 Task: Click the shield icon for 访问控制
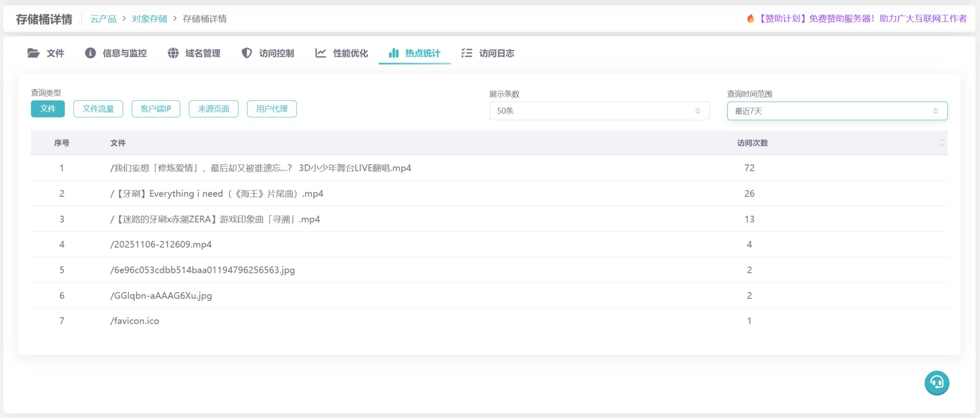coord(247,53)
